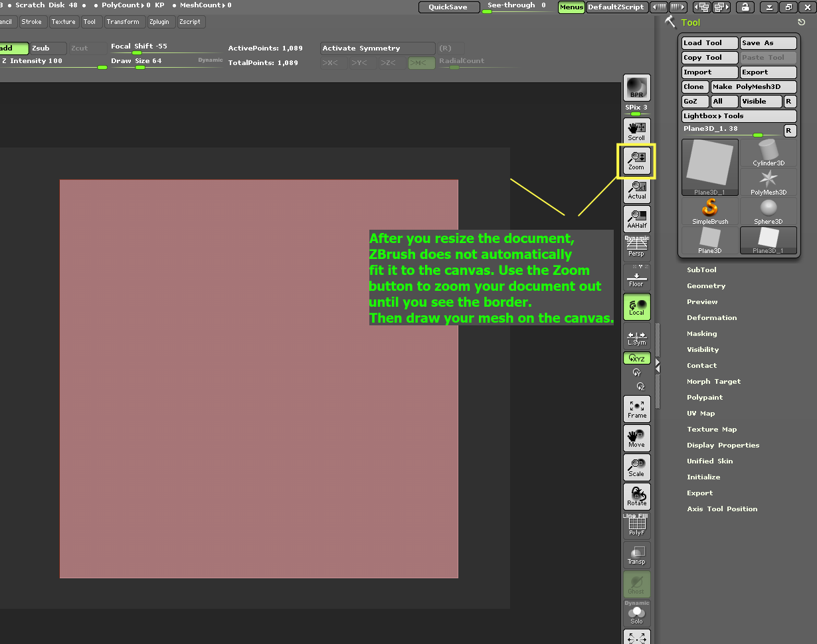Adjust the See-through slider

click(517, 7)
